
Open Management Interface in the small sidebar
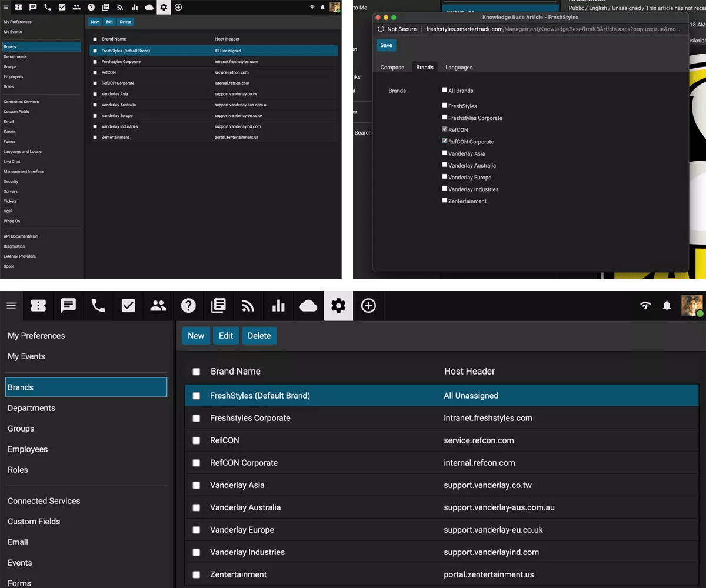click(24, 172)
